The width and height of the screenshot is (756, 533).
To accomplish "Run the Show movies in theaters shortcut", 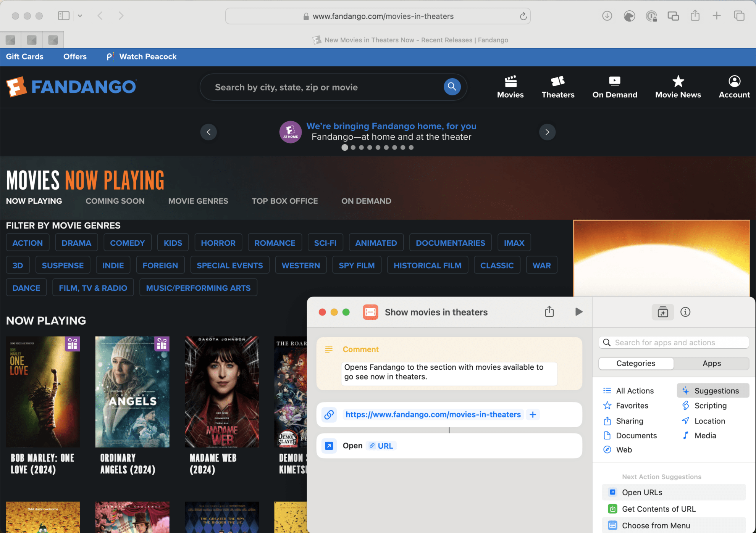I will pyautogui.click(x=579, y=312).
